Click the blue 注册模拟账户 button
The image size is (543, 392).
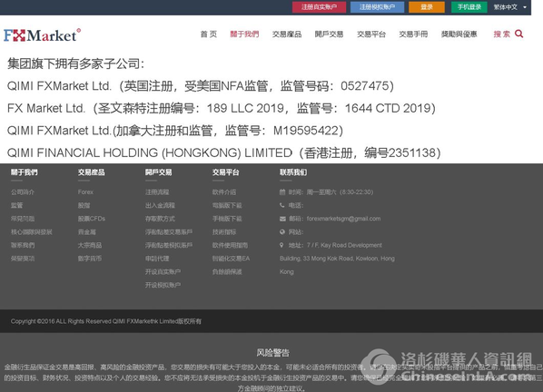pos(377,7)
